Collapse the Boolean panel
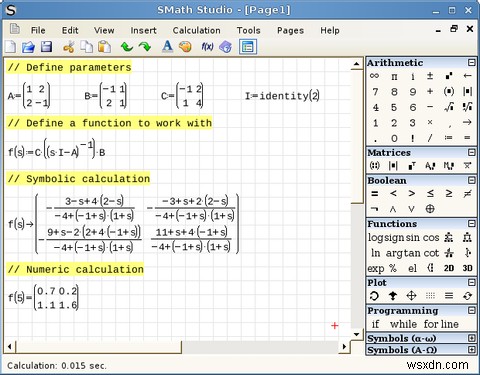The width and height of the screenshot is (480, 375). 471,180
